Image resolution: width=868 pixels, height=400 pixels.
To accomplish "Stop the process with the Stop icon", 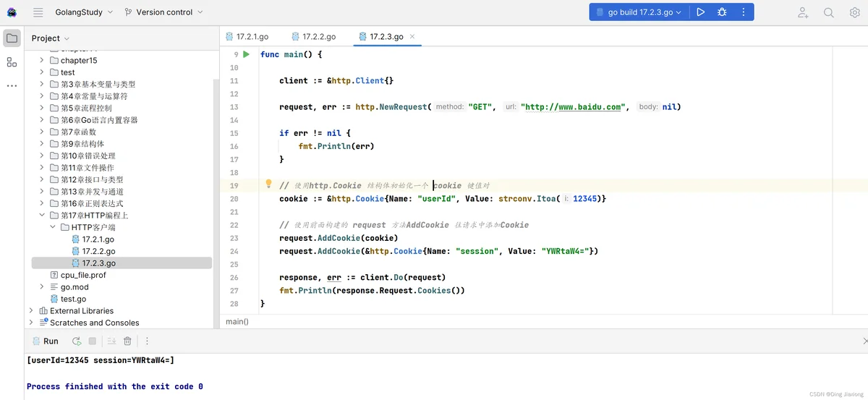I will (x=93, y=341).
